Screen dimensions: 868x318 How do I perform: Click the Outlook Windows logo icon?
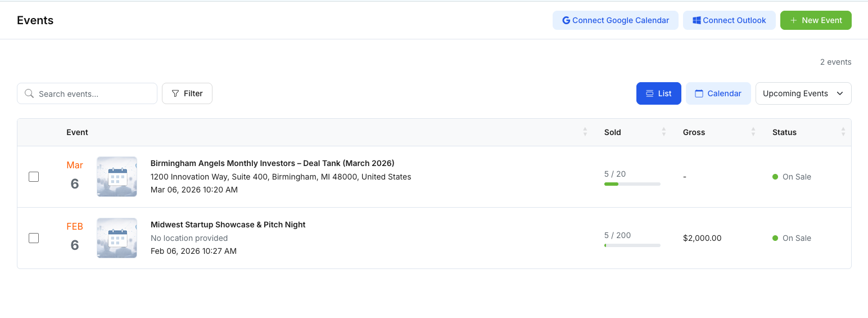point(697,20)
